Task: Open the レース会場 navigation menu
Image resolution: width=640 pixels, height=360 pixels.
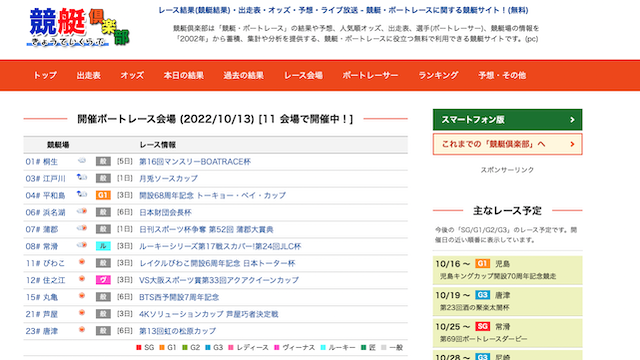Action: (303, 76)
